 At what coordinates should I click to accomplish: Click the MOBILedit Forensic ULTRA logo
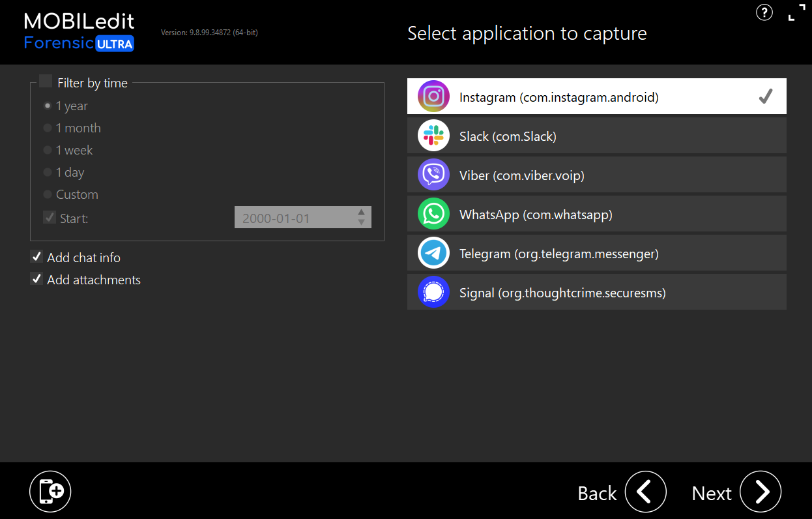(79, 32)
